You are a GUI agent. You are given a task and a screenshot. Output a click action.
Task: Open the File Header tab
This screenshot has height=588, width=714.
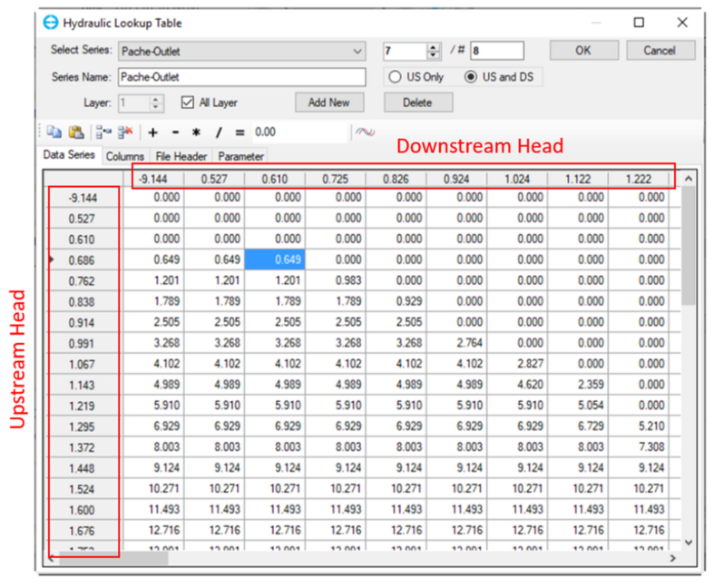tap(181, 156)
